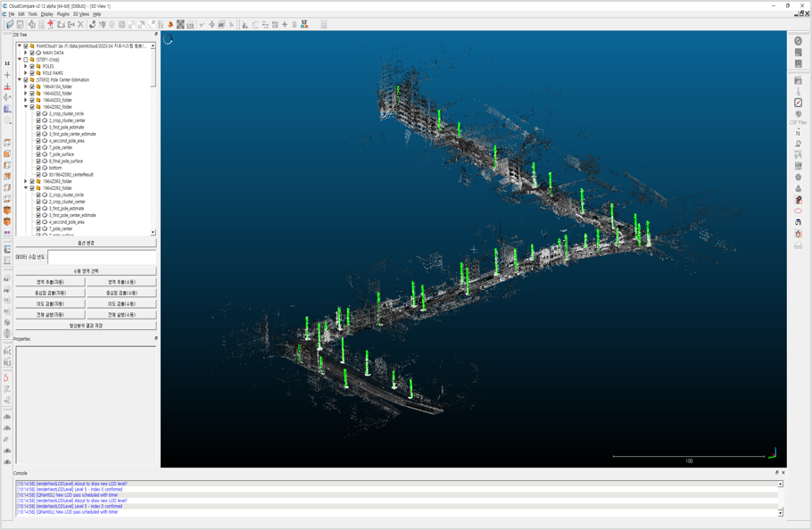Click the 옵션 변경 button

pos(86,243)
